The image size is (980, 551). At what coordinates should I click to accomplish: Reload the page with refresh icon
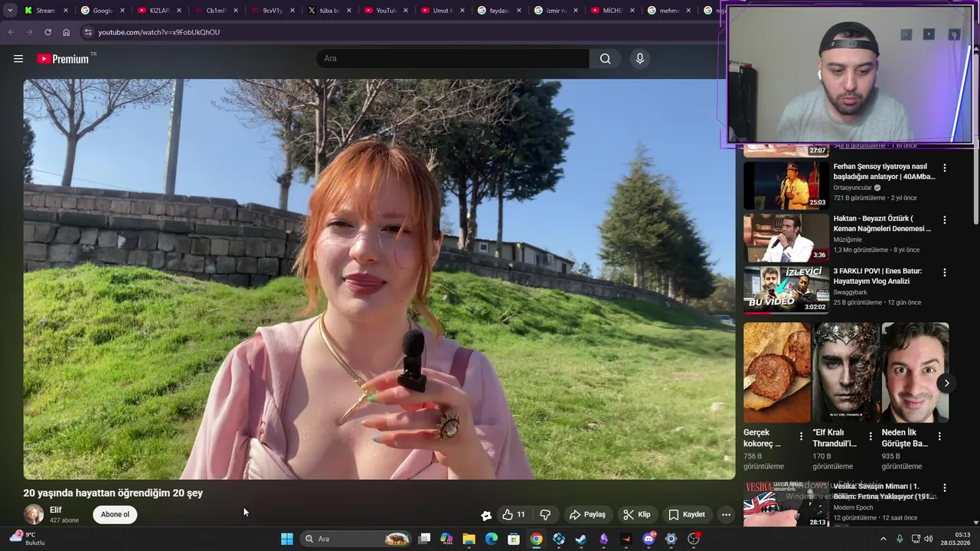click(47, 32)
